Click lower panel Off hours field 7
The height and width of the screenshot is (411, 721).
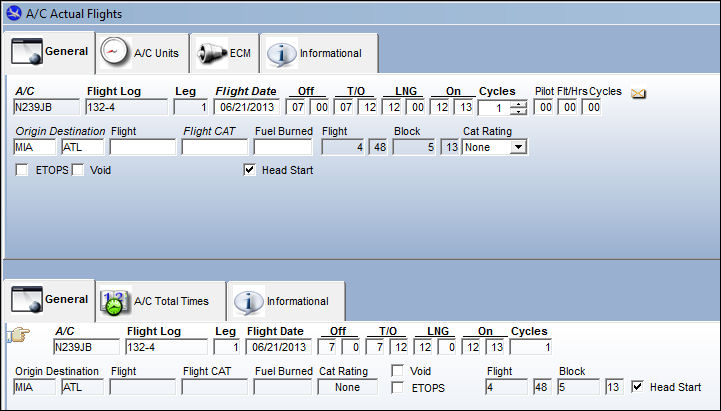tap(329, 347)
